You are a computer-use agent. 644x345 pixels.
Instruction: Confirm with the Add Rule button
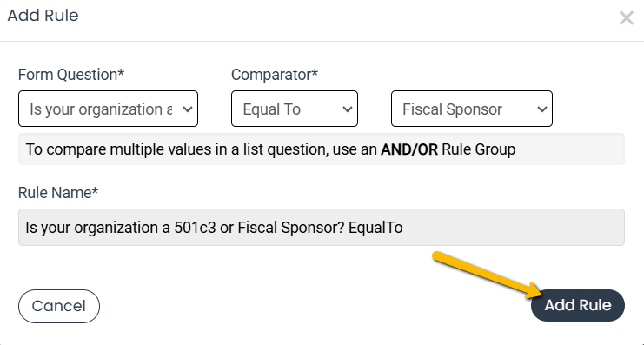[x=578, y=305]
